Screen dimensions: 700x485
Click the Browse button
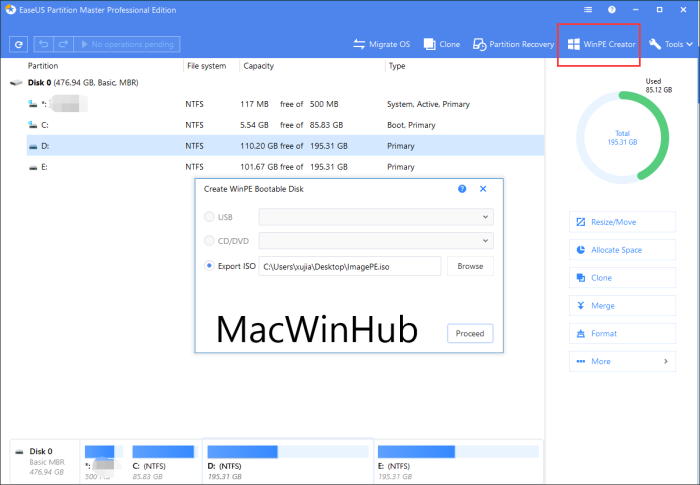pyautogui.click(x=470, y=266)
